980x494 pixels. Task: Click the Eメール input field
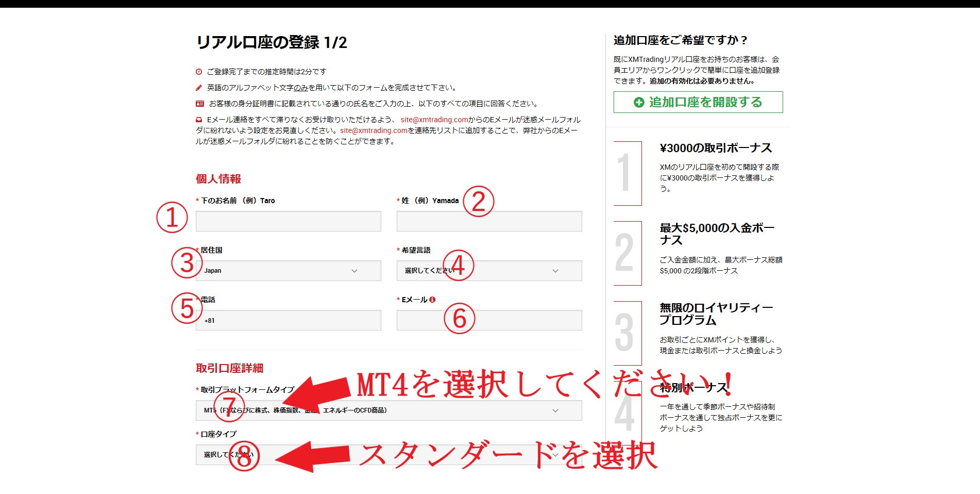click(489, 320)
